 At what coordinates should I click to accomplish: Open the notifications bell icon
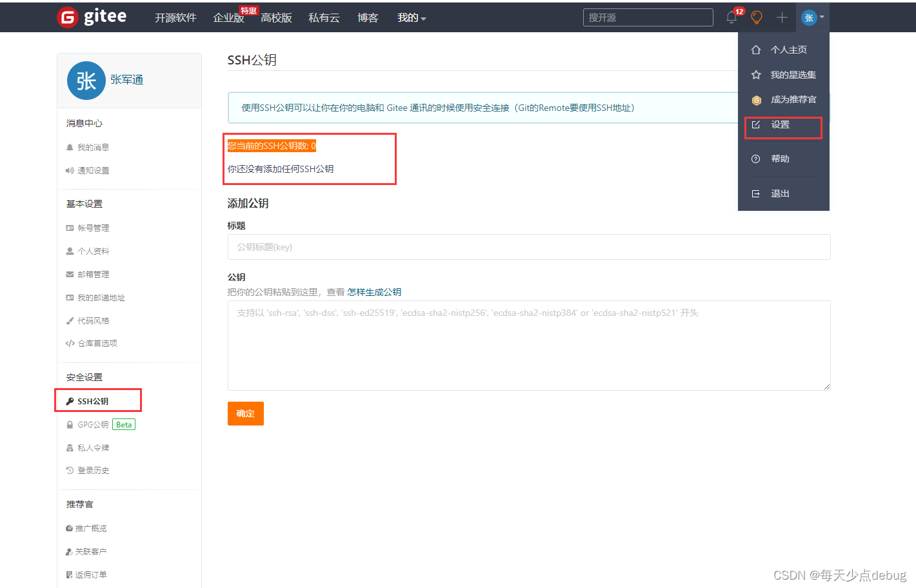(x=732, y=17)
